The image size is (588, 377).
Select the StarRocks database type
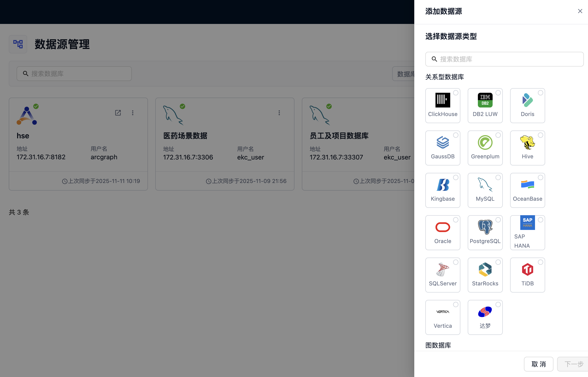[x=485, y=274]
